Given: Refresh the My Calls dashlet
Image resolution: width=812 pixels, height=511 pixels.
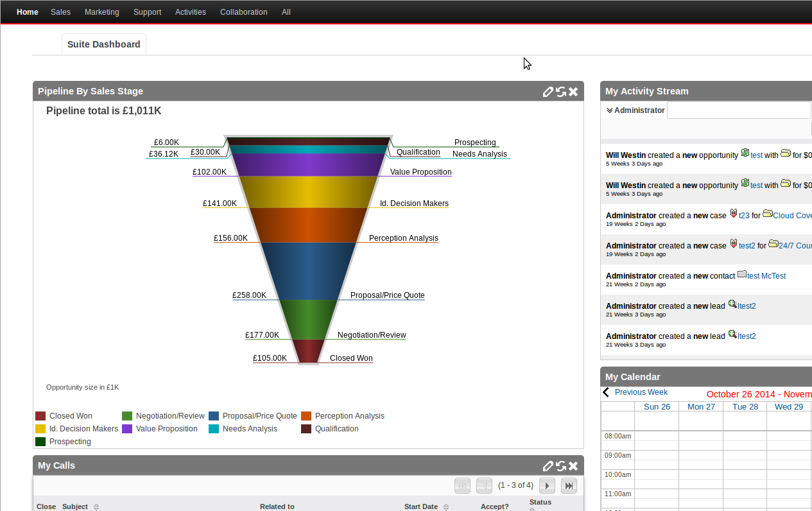Looking at the screenshot, I should click(560, 466).
